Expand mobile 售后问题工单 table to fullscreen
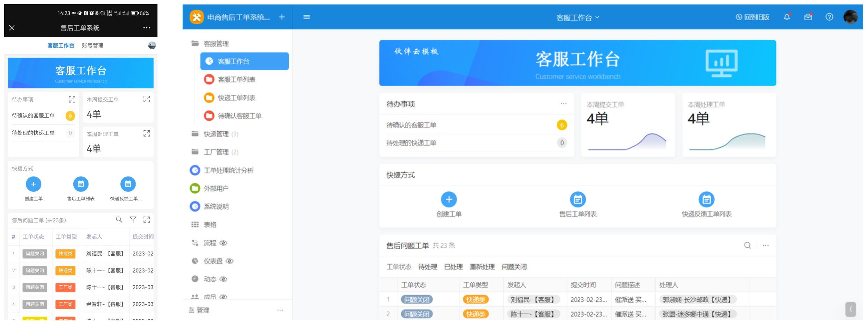Viewport: 868px width, 327px height. pos(147,220)
